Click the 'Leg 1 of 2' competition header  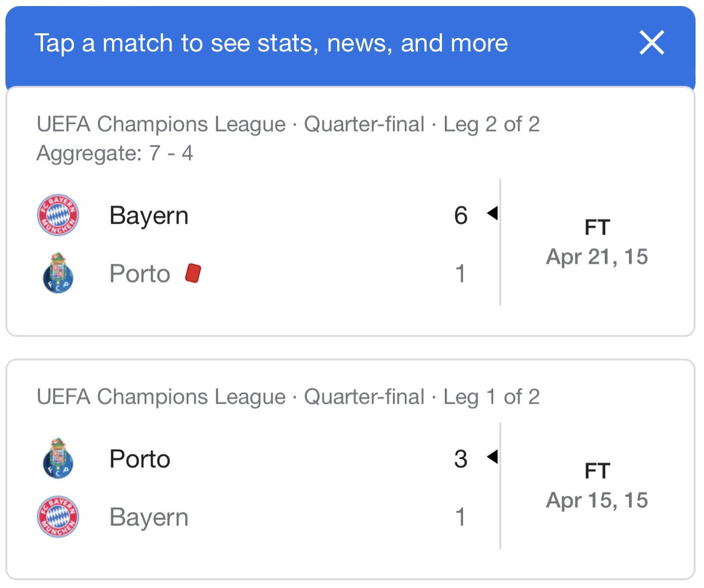point(288,397)
